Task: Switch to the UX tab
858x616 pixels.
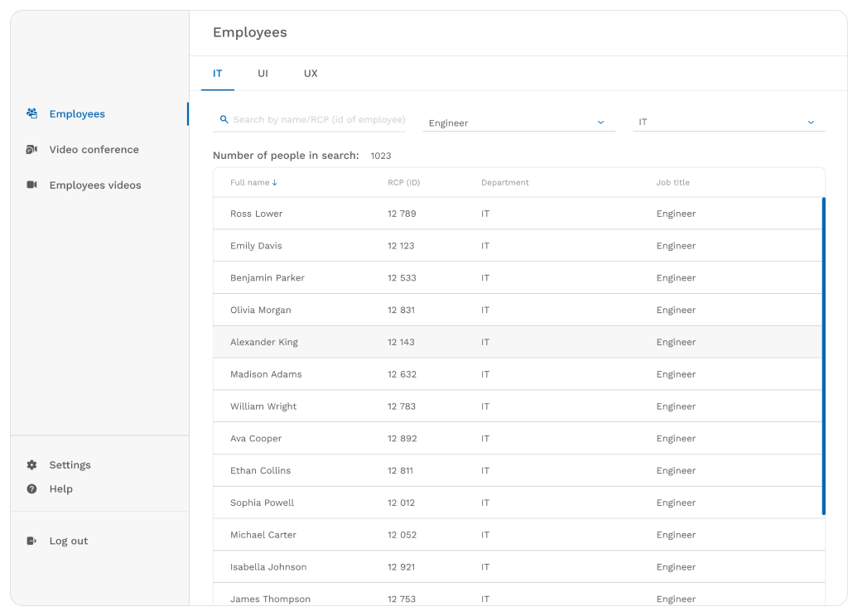Action: click(x=311, y=74)
